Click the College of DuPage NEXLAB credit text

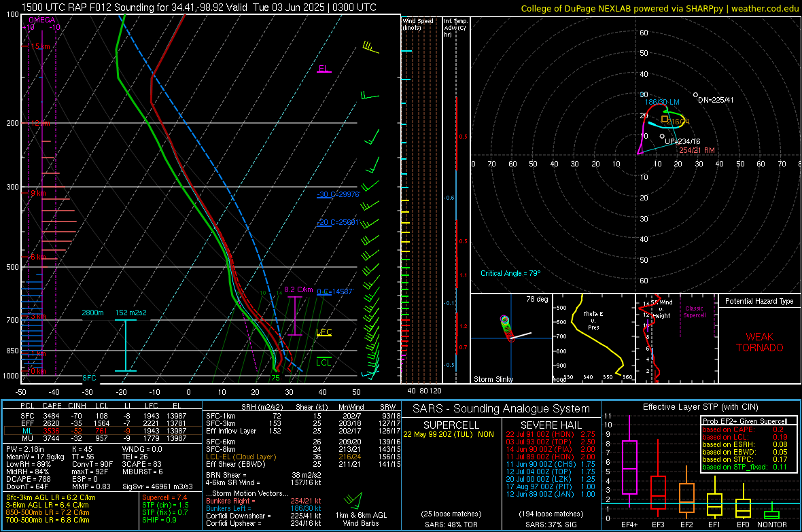click(x=659, y=8)
